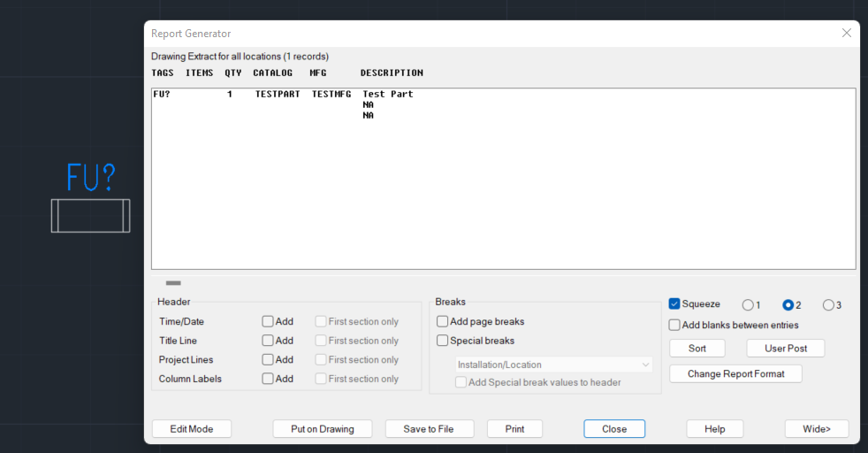Click the DESCRIPTION column header
Screen dimensions: 868x453
392,73
